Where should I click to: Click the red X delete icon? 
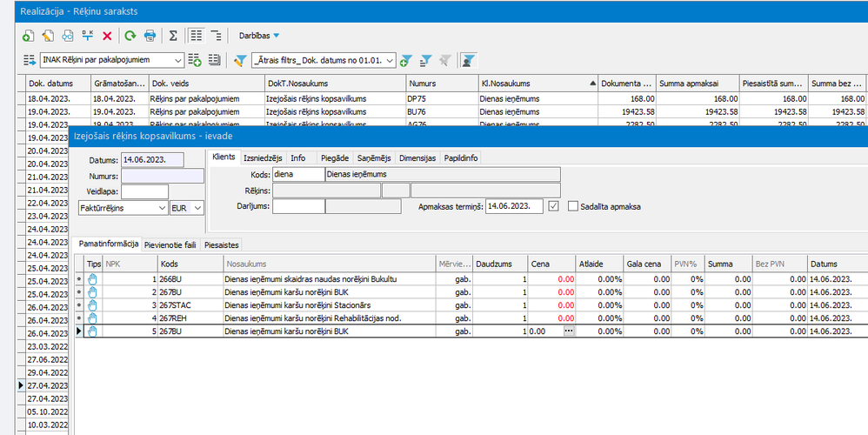pyautogui.click(x=108, y=36)
